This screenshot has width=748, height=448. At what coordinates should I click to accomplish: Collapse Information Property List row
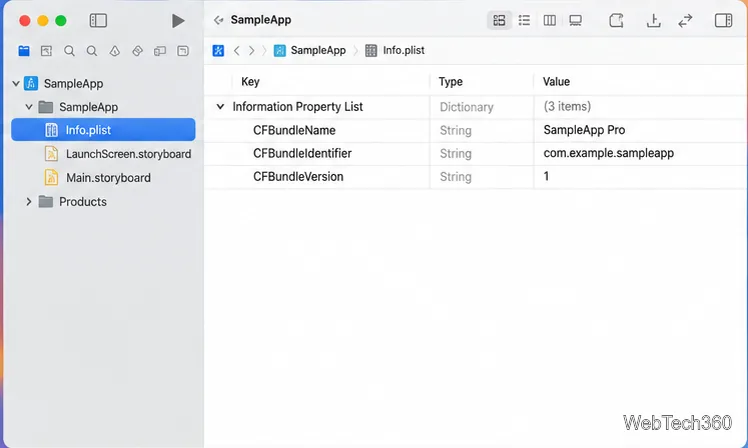[x=220, y=106]
